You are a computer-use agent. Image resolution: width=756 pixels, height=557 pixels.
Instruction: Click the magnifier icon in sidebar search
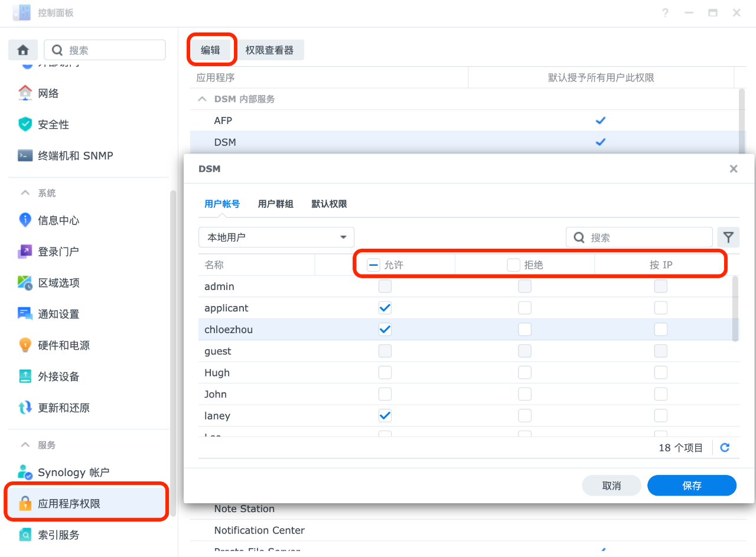(x=57, y=50)
